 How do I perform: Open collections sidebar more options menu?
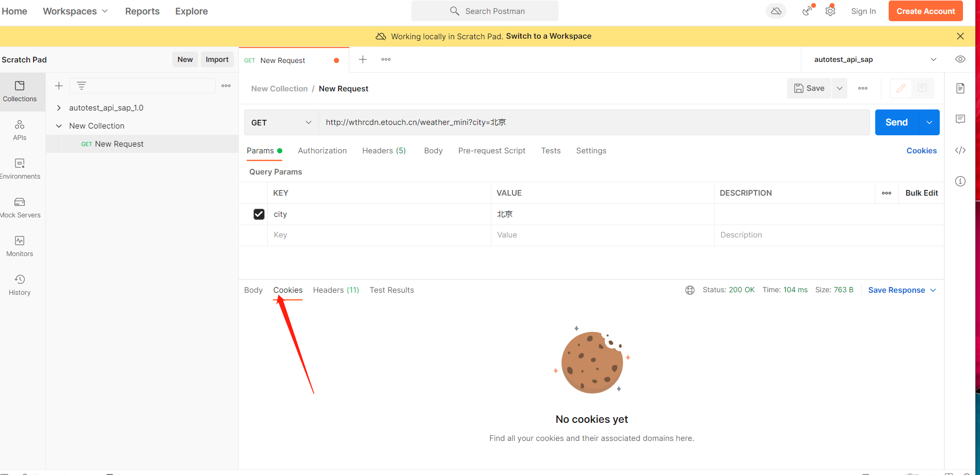click(x=226, y=86)
